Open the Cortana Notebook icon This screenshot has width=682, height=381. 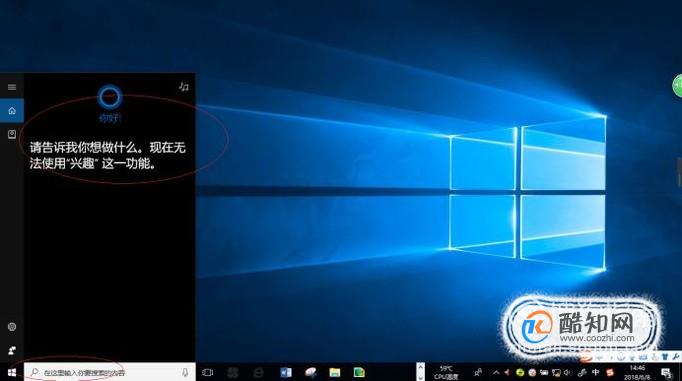(12, 134)
